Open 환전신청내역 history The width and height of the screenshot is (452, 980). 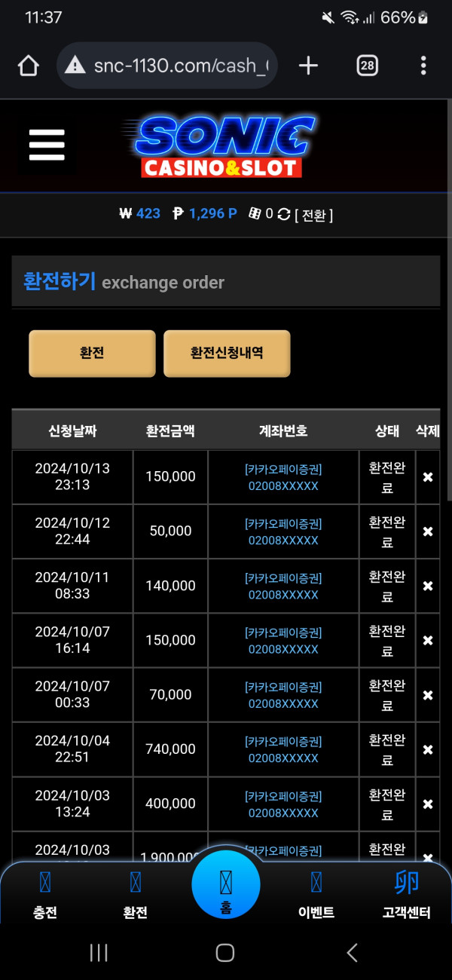pyautogui.click(x=227, y=353)
